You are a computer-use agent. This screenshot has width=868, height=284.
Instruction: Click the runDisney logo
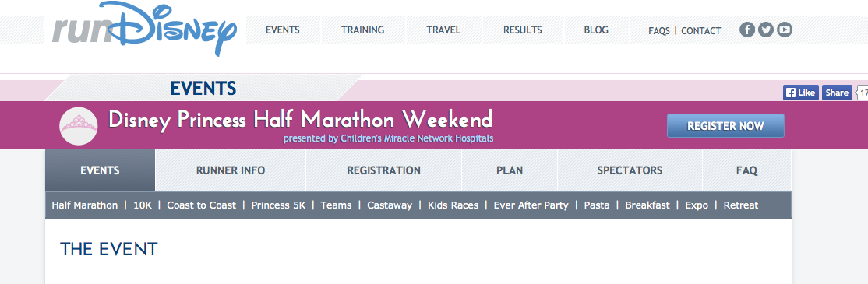click(x=144, y=29)
